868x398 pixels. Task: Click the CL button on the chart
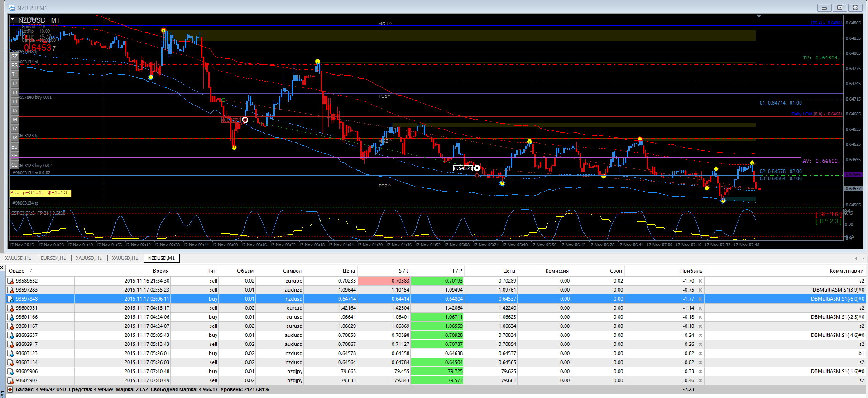click(14, 165)
